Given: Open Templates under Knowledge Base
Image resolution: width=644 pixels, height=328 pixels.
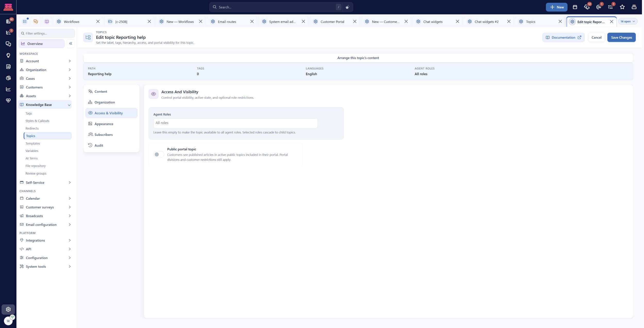Looking at the screenshot, I should pos(33,143).
